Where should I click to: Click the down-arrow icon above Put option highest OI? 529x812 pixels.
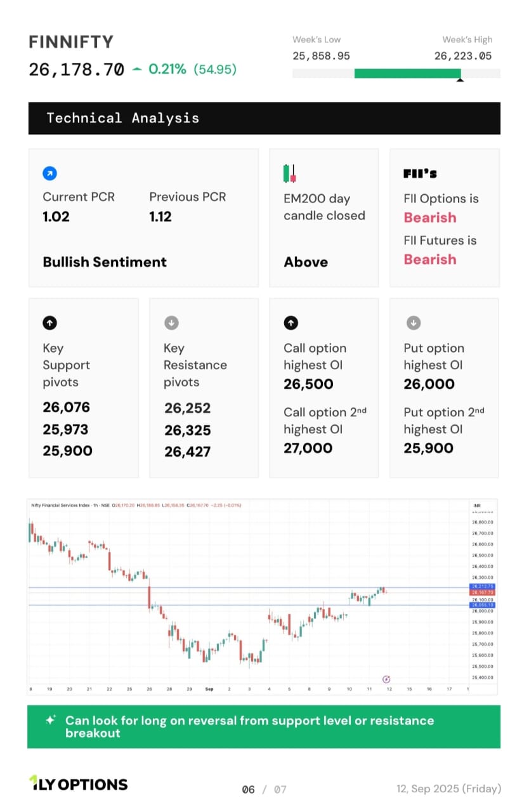click(413, 323)
